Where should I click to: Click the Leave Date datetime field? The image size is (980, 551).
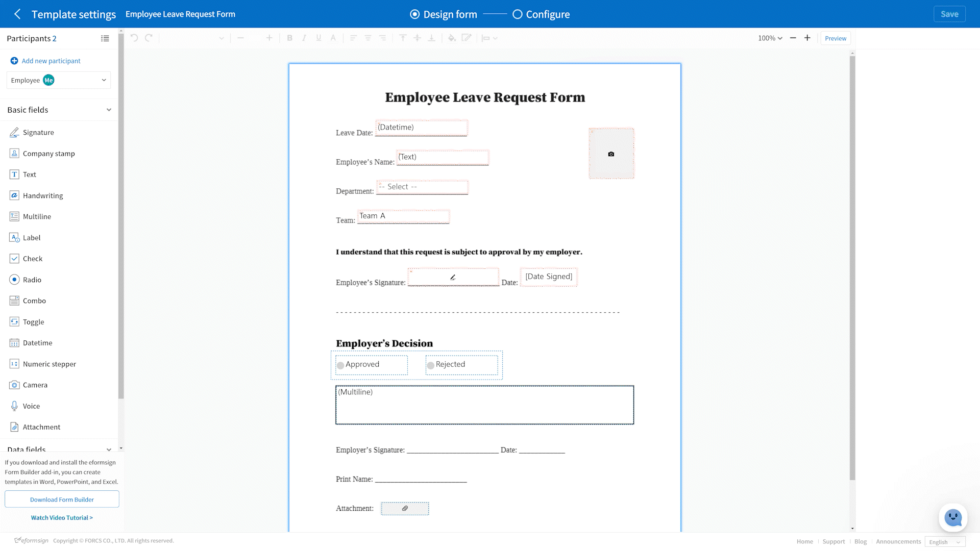pos(421,128)
